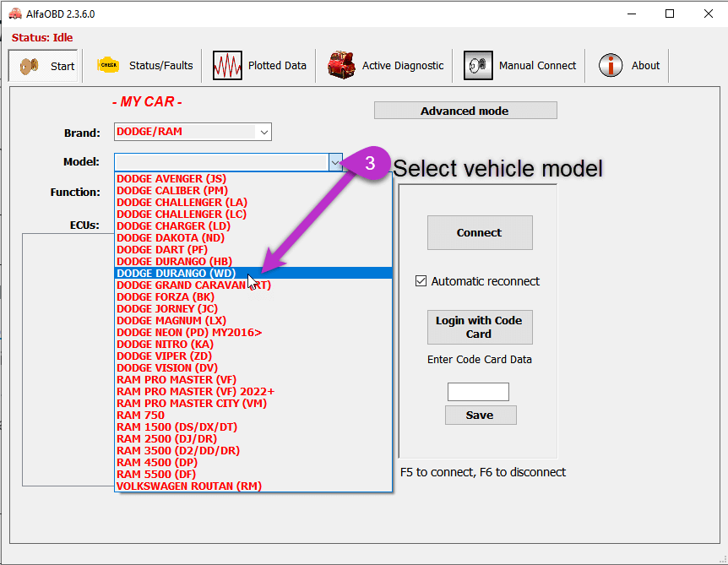The width and height of the screenshot is (728, 565).
Task: Minimize the AlfaOBD window
Action: click(x=632, y=14)
